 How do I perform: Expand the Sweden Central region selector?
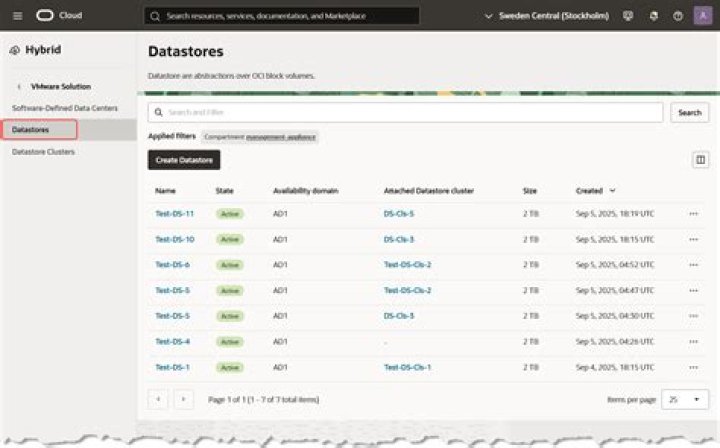coord(547,16)
